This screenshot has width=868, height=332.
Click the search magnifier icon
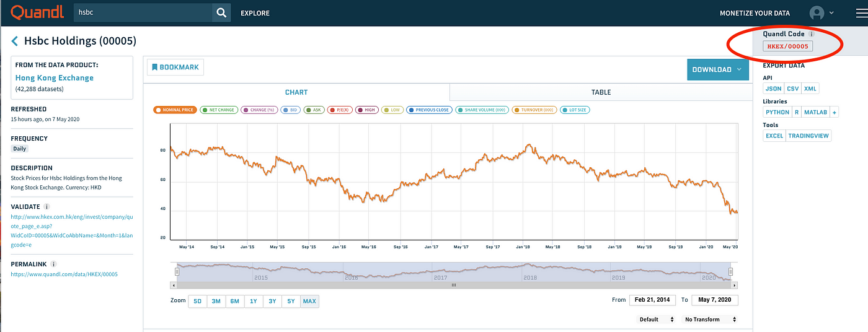pyautogui.click(x=221, y=13)
